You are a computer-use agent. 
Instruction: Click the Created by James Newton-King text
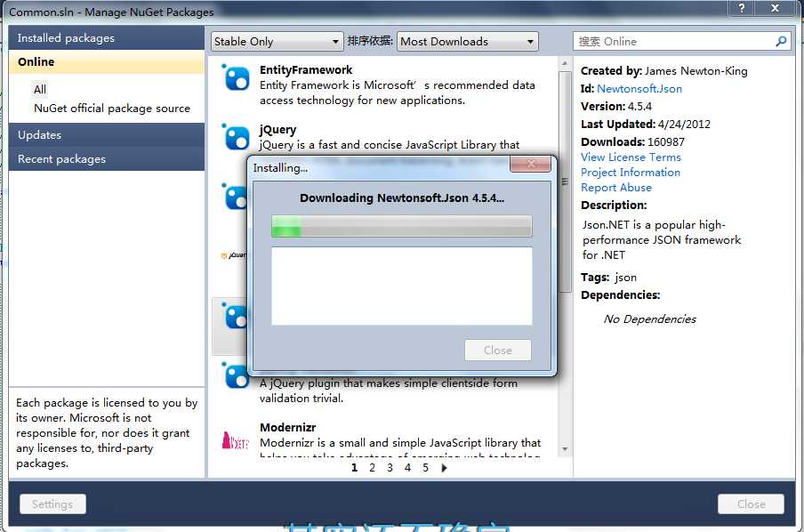tap(664, 71)
